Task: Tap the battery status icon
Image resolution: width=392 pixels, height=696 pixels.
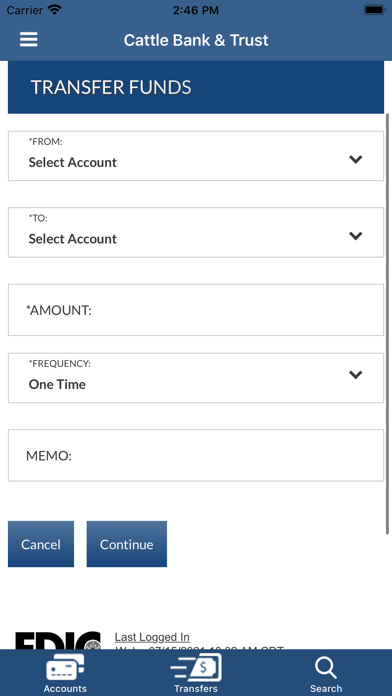Action: point(375,10)
